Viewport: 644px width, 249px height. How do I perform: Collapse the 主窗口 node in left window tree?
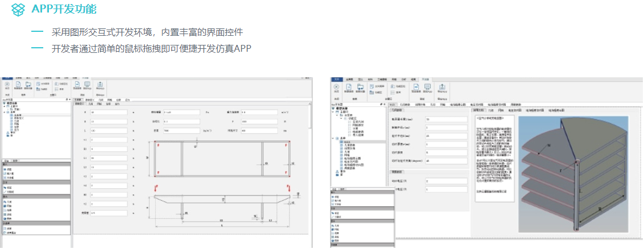(x=3, y=106)
